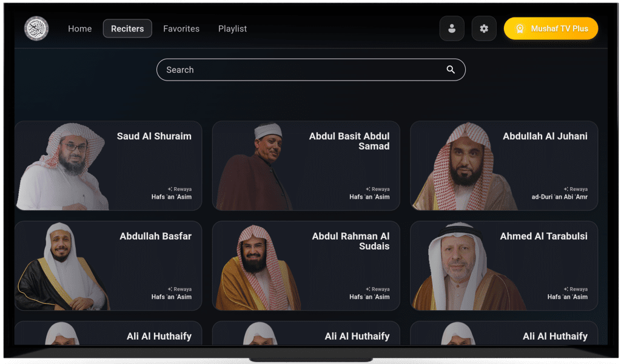Select the Reciters tab
This screenshot has width=621, height=364.
coord(127,28)
